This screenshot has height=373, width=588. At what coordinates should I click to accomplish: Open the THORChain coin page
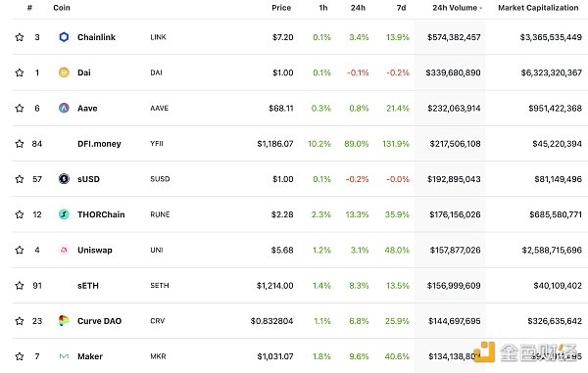click(x=101, y=214)
